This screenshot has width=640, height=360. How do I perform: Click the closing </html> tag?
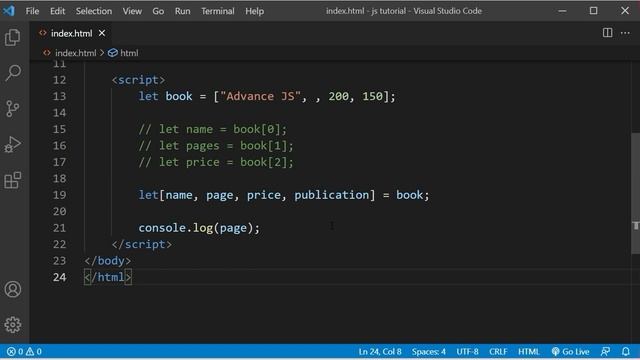tap(108, 277)
